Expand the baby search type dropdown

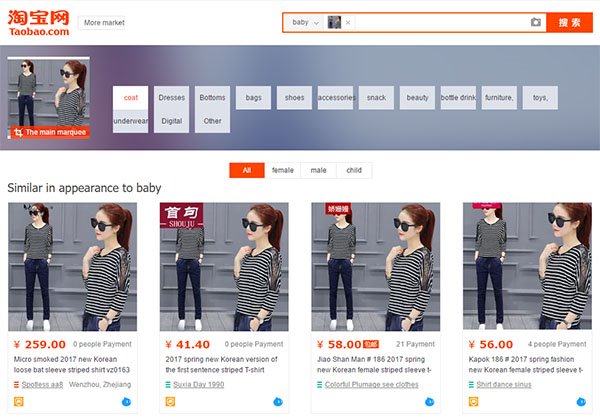click(x=305, y=22)
